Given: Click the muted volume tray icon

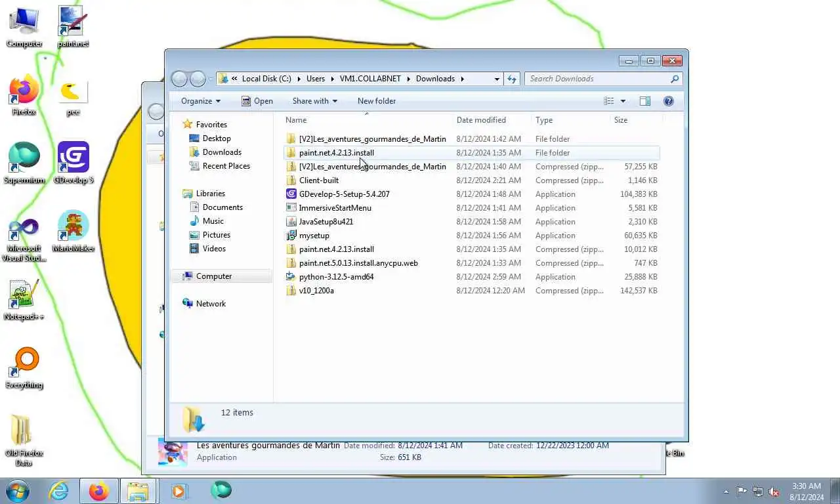Looking at the screenshot, I should (774, 492).
